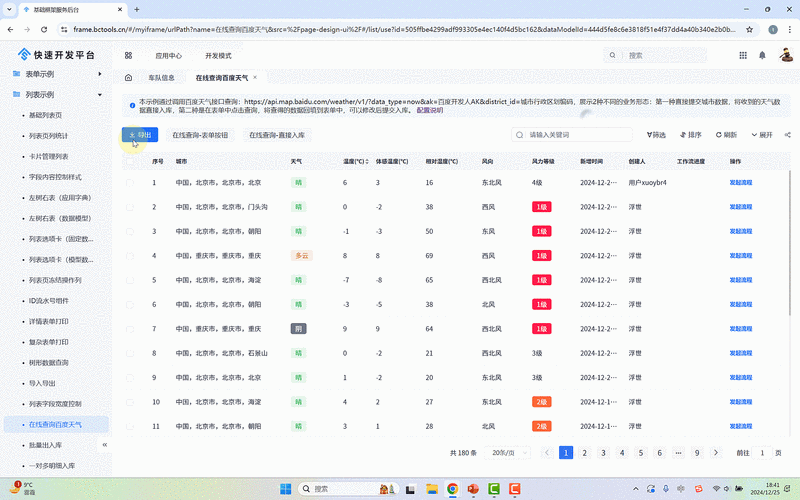Screen dimensions: 800x500
Task: Click the home icon tab
Action: [x=128, y=77]
